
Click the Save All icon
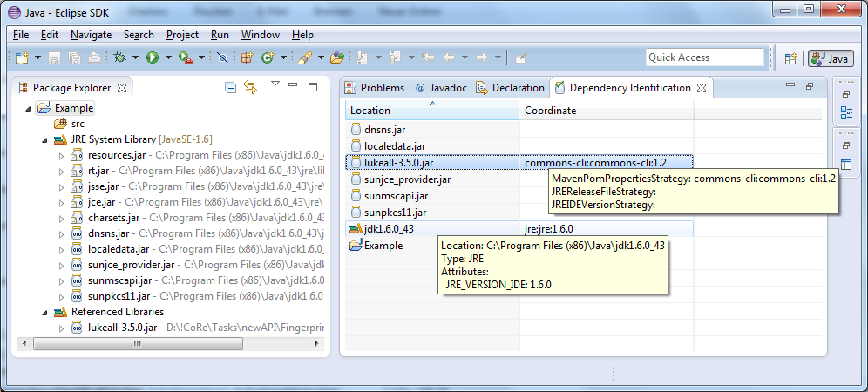74,57
